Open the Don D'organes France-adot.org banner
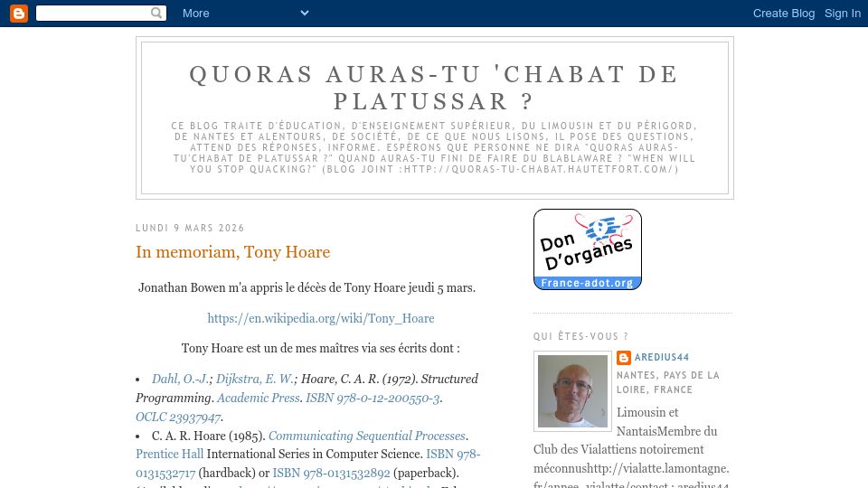The width and height of the screenshot is (868, 488). coord(588,249)
